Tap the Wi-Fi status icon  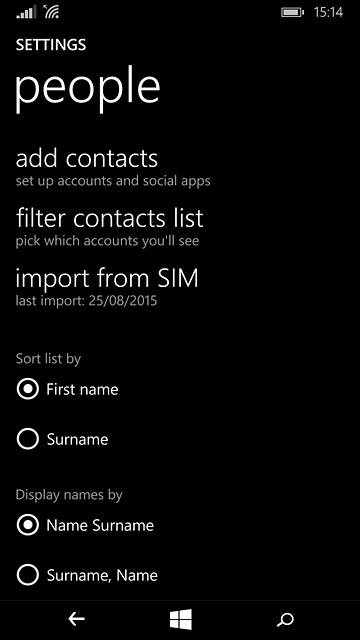(x=51, y=12)
